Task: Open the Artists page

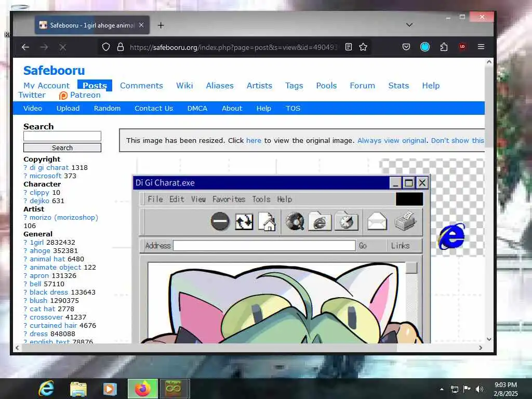Action: point(260,86)
